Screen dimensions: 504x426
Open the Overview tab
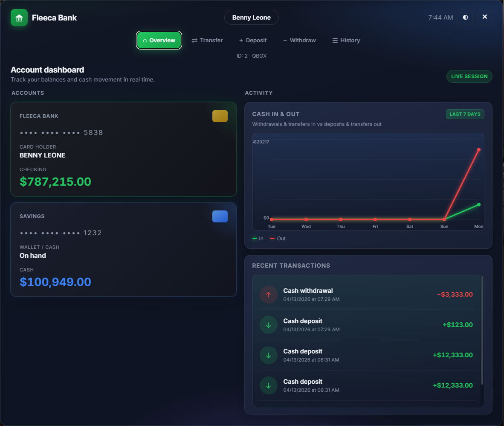(159, 40)
